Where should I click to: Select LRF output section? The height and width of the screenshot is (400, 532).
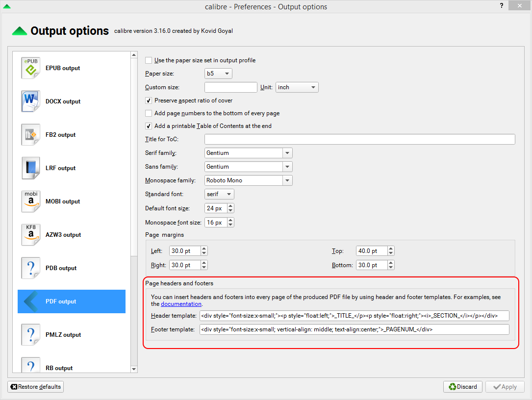pos(72,168)
